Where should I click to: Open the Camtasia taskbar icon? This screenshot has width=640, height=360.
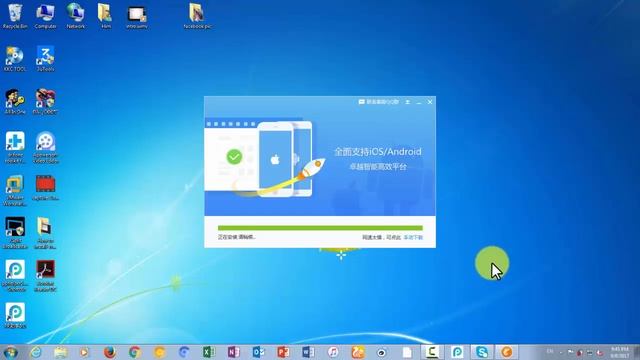click(x=432, y=352)
